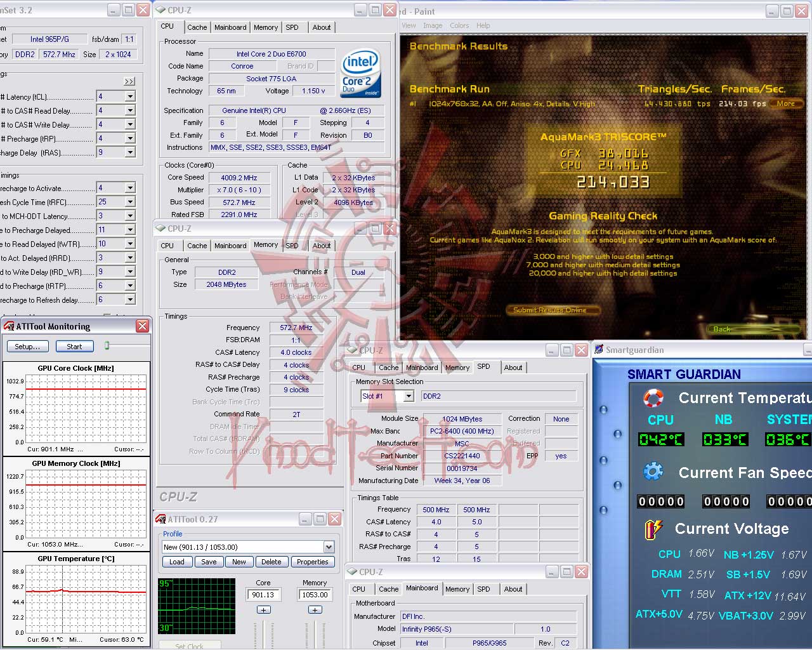Click the ATITool 0.27 title bar icon

(161, 519)
